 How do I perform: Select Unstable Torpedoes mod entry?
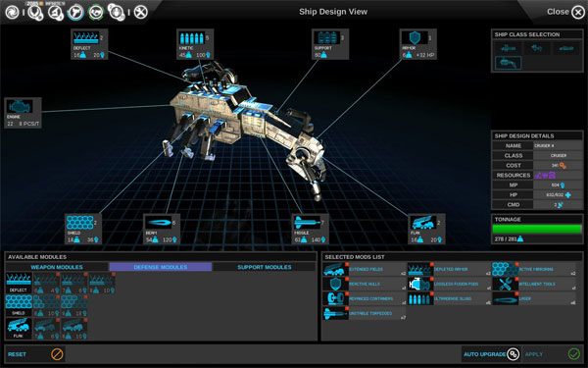point(365,313)
